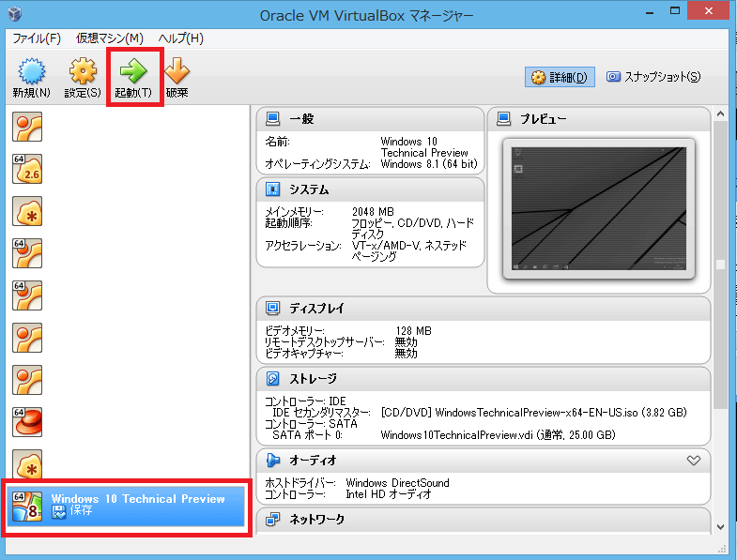Minimize the VirtualBox Manager window
The image size is (737, 560).
(650, 13)
